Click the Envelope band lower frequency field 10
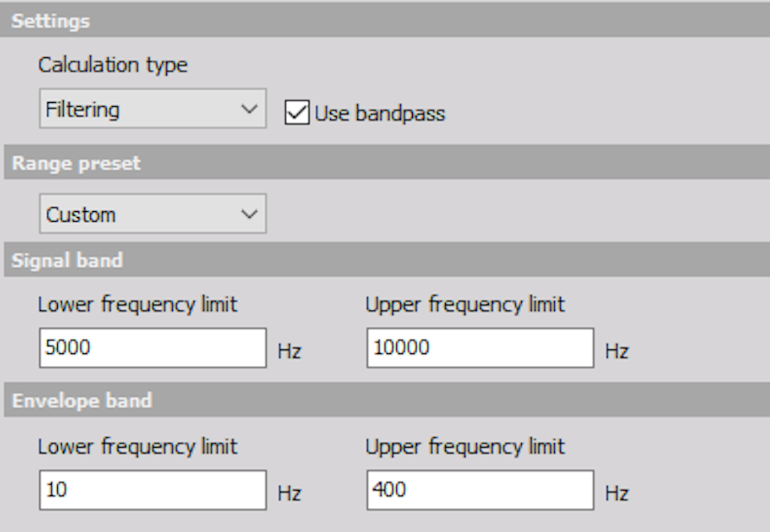Image resolution: width=770 pixels, height=532 pixels. [x=153, y=490]
